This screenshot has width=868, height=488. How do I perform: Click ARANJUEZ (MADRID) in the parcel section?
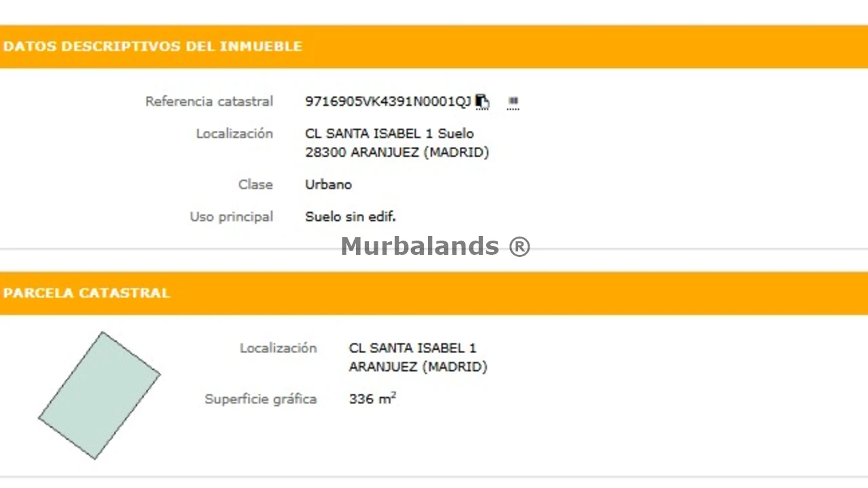418,367
